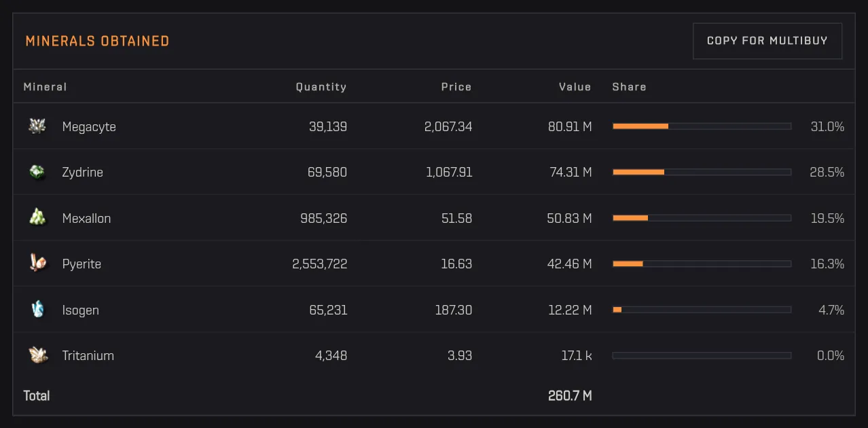The image size is (868, 428).
Task: Select the Value column header
Action: tap(575, 87)
